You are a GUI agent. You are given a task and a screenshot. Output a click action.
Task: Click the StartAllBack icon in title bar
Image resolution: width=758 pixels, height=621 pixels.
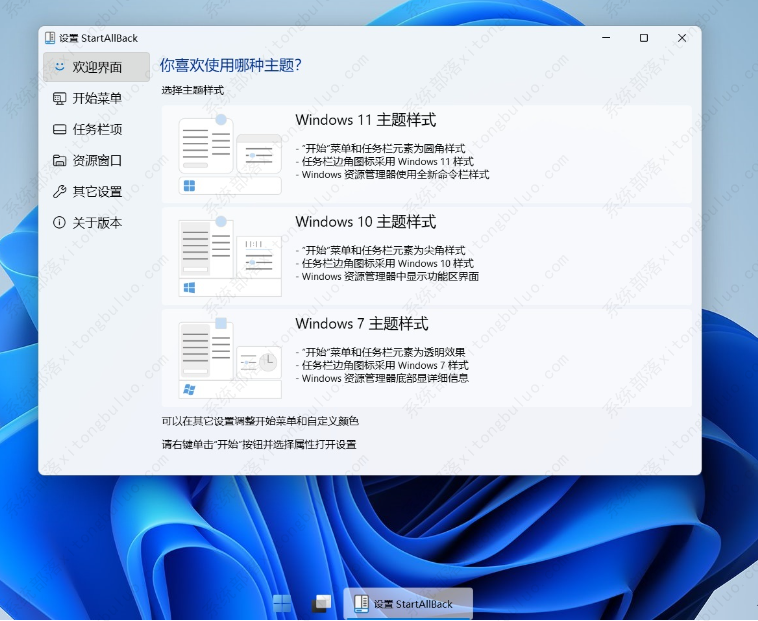[50, 38]
